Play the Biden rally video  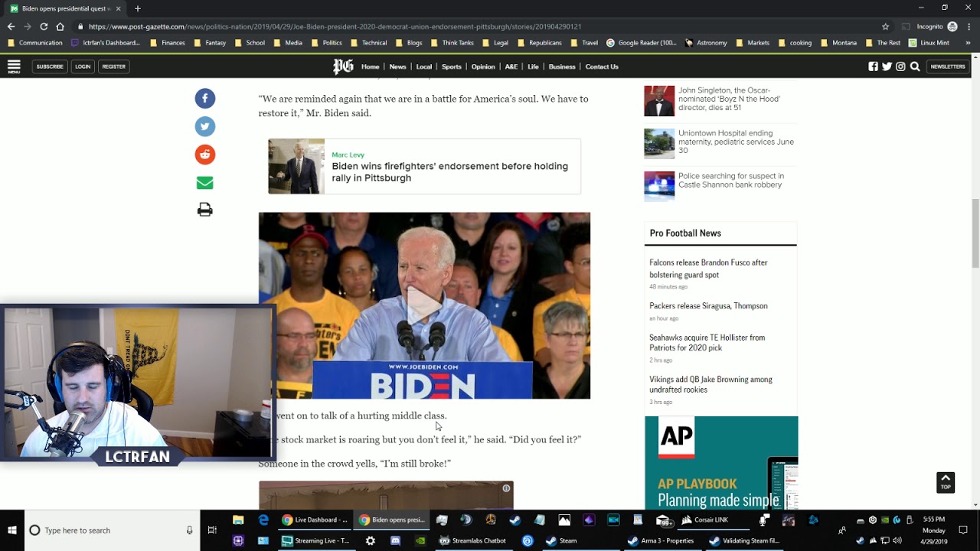pos(424,305)
